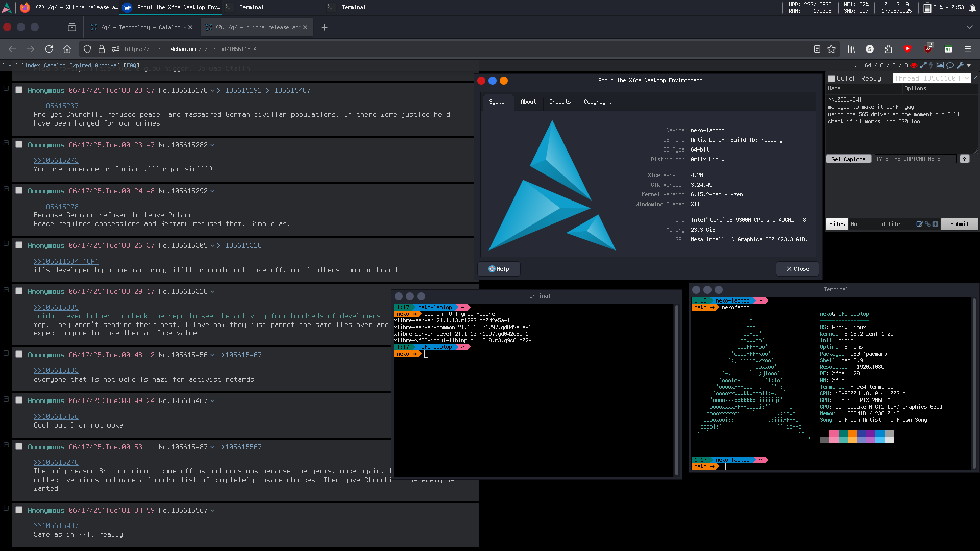This screenshot has width=980, height=551.
Task: Open the list-all-tabs chevron in Firefox
Action: point(969,27)
